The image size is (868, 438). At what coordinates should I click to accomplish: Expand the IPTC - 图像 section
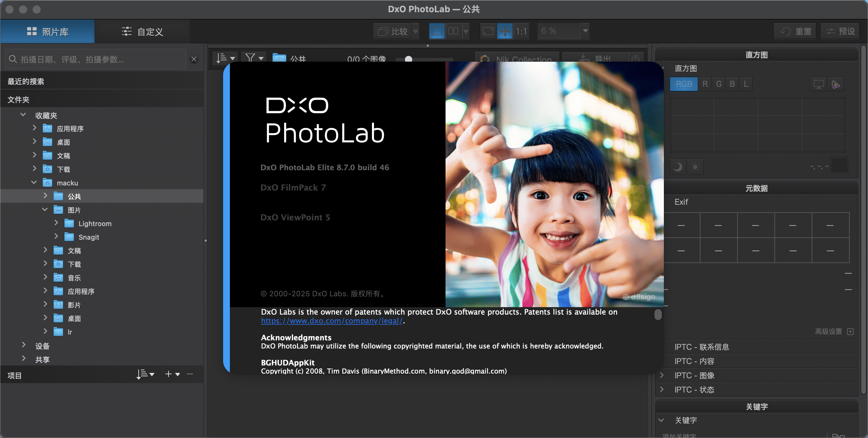coord(662,375)
